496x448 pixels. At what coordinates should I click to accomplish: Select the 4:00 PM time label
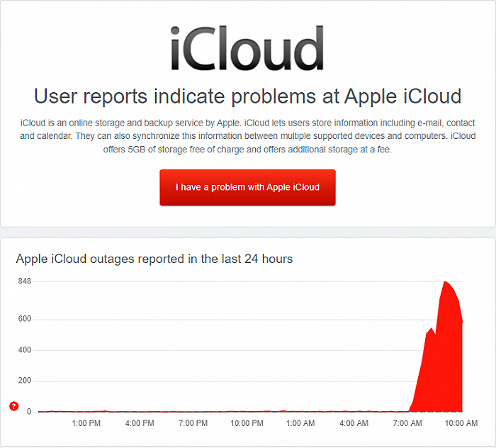click(x=140, y=423)
